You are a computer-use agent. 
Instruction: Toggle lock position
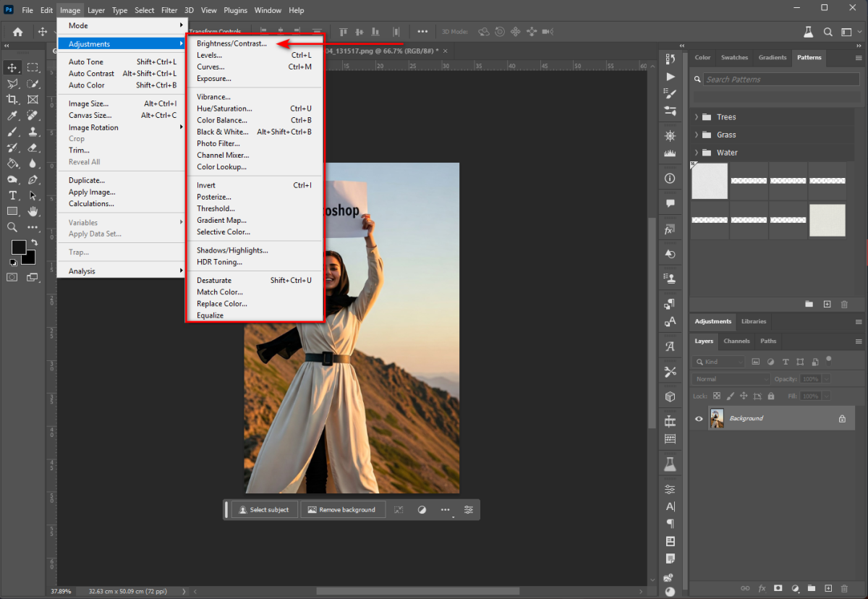pos(744,396)
